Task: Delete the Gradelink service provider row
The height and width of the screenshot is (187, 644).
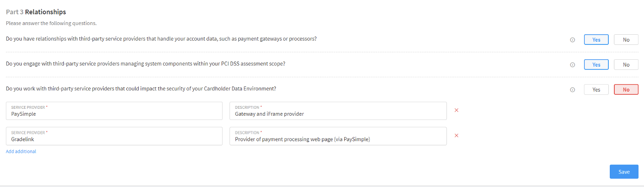Action: tap(456, 136)
